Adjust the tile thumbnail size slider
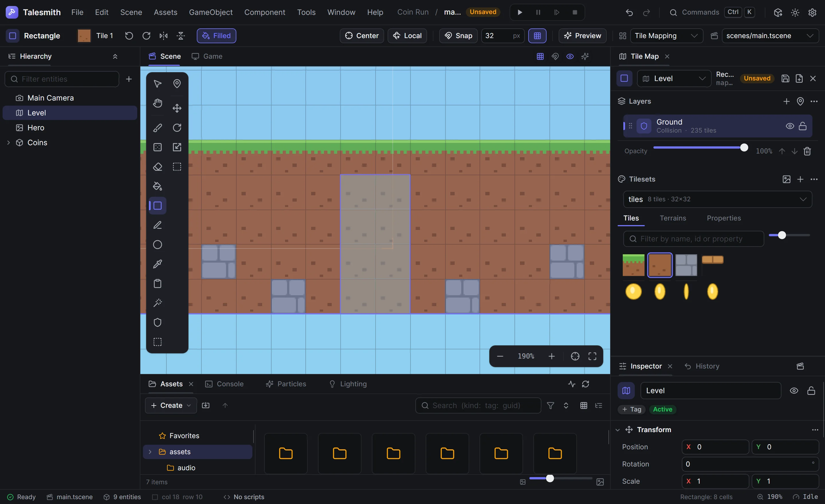The image size is (825, 504). point(789,235)
